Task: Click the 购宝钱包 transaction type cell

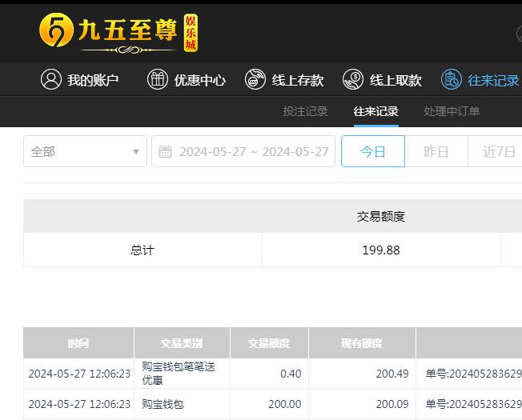Action: tap(182, 404)
